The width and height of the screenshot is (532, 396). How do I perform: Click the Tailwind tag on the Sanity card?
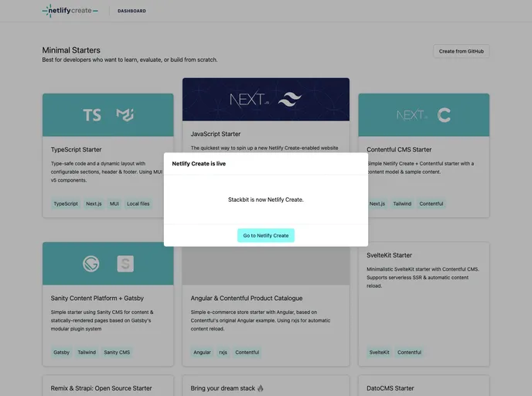(x=87, y=352)
